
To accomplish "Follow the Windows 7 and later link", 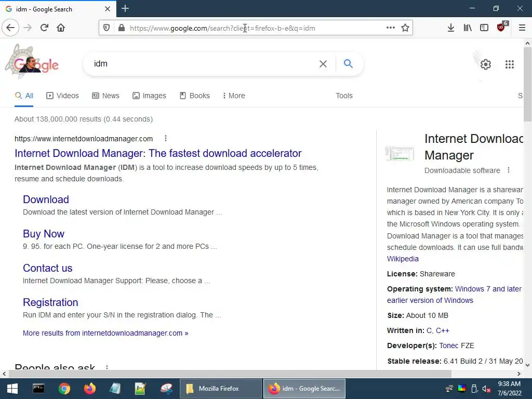I will click(488, 289).
